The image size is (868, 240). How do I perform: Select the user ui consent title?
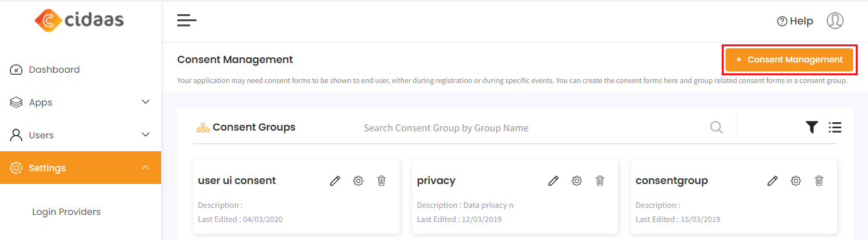click(237, 181)
